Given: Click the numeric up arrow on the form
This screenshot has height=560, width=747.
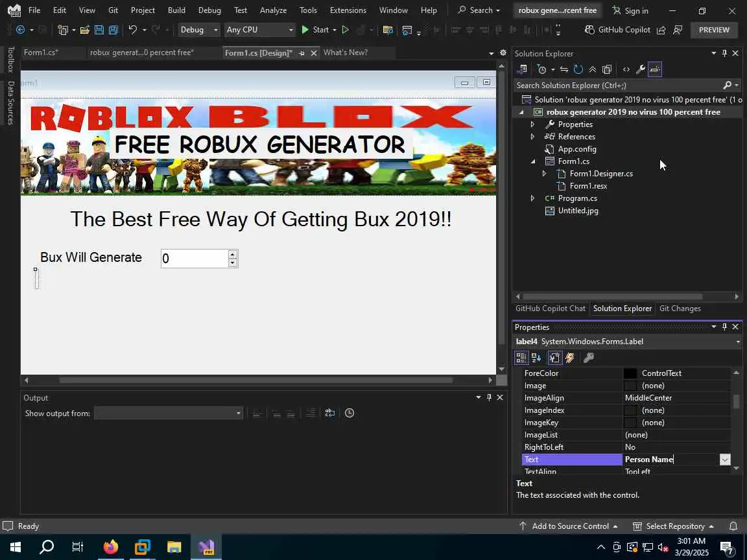Looking at the screenshot, I should (x=233, y=254).
